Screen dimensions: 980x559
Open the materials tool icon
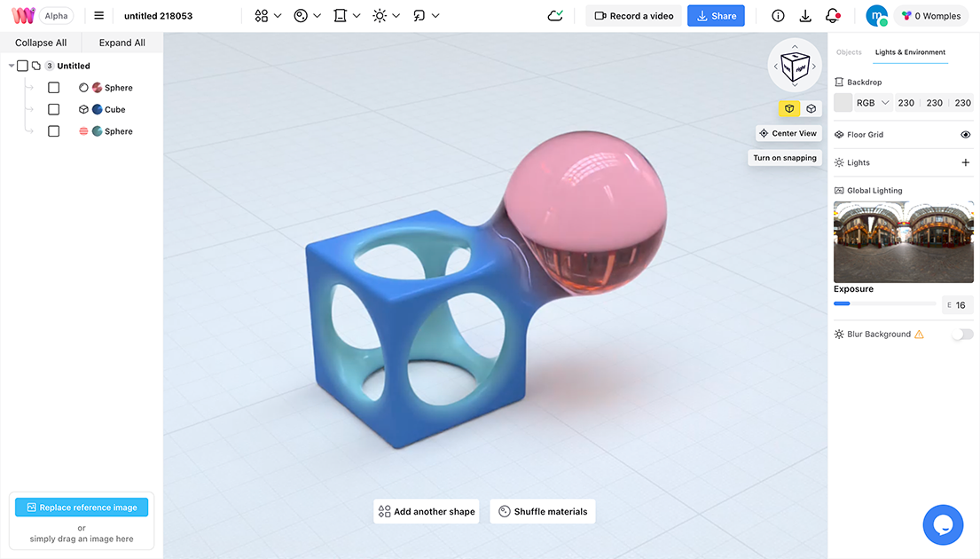click(x=301, y=16)
